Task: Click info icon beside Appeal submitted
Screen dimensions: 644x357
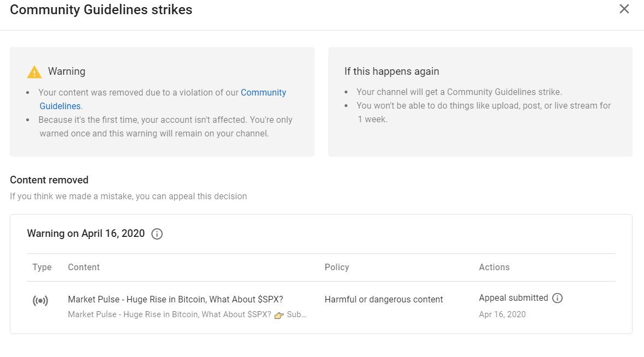Action: click(557, 298)
